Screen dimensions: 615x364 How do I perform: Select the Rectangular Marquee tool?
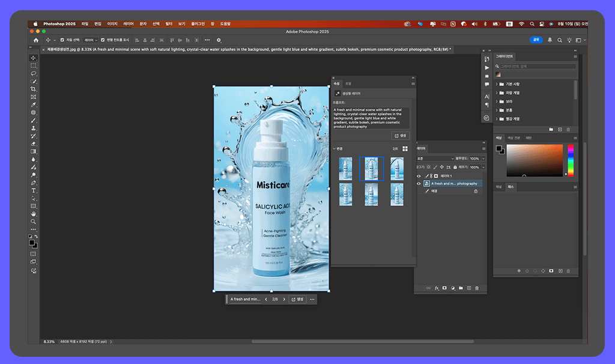[34, 65]
